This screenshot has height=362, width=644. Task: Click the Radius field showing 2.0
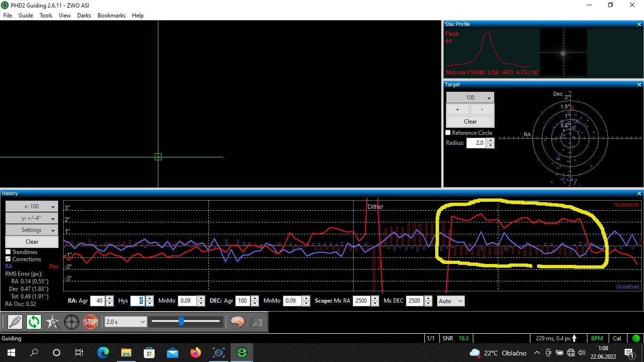click(x=477, y=143)
